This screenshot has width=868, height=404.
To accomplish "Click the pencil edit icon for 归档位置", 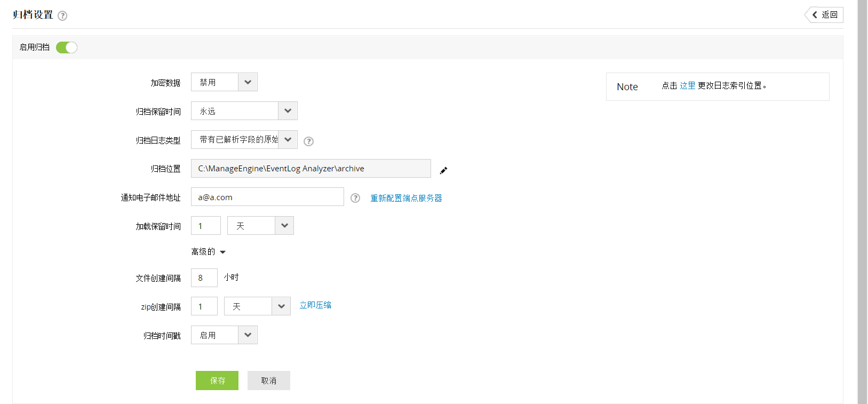I will click(x=443, y=170).
